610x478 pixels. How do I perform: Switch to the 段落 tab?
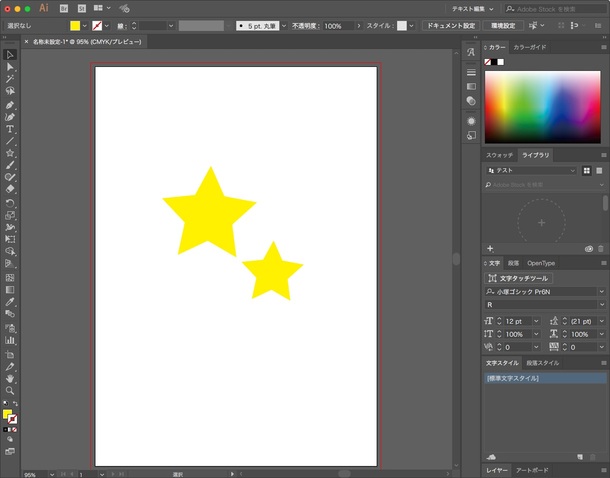513,263
